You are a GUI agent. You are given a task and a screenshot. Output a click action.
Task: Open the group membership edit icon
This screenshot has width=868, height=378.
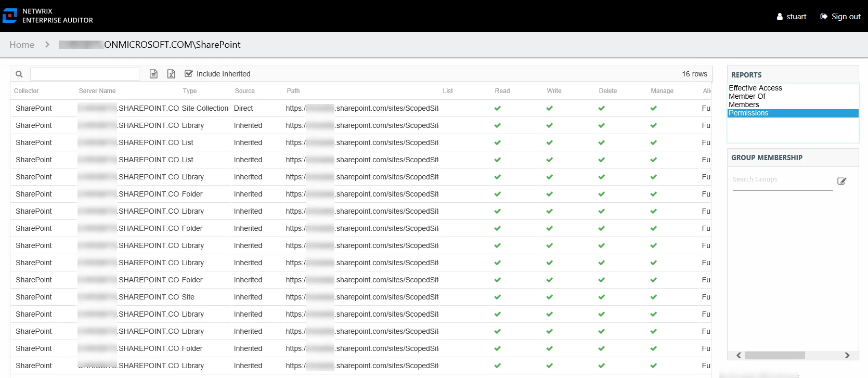pos(841,181)
